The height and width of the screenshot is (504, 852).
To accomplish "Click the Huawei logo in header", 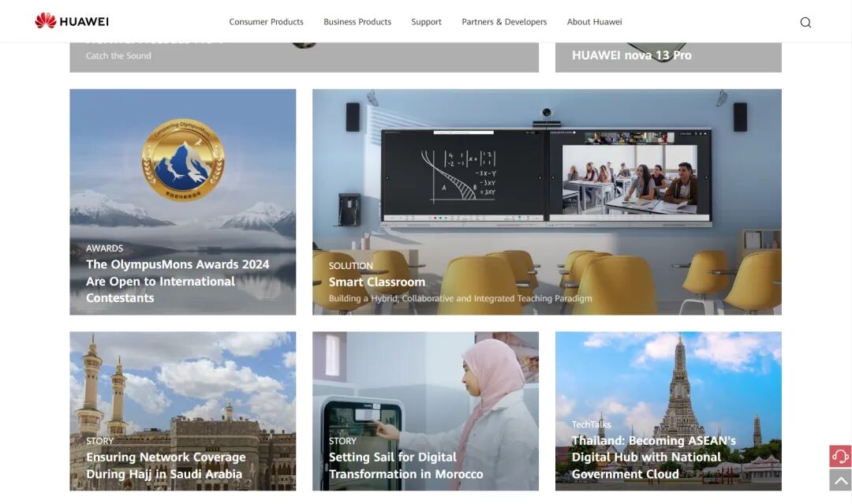I will point(72,21).
